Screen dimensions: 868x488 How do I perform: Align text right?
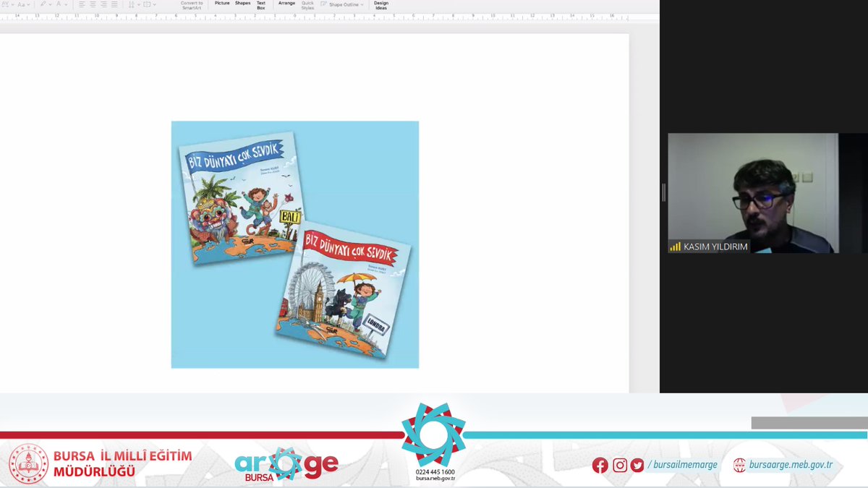(103, 4)
